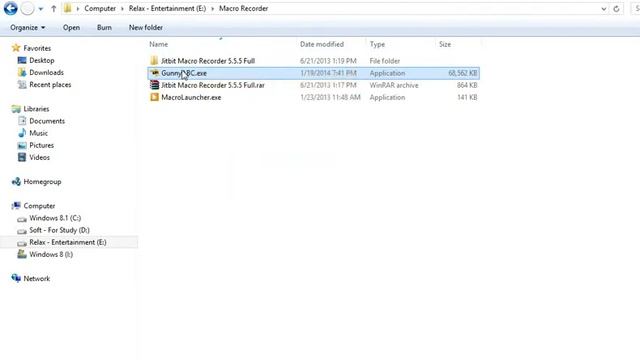Click the Homegroup icon
Viewport: 640px width, 360px height.
(x=16, y=182)
